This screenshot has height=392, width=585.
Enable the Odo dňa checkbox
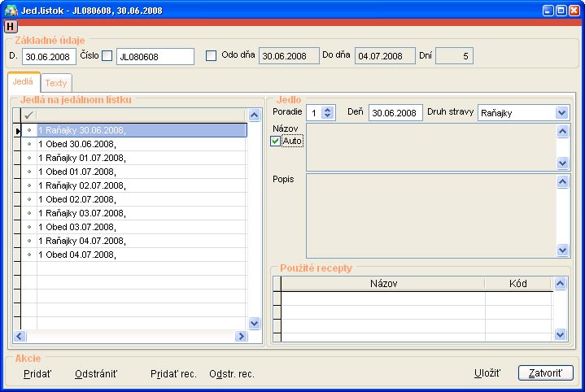pyautogui.click(x=212, y=56)
